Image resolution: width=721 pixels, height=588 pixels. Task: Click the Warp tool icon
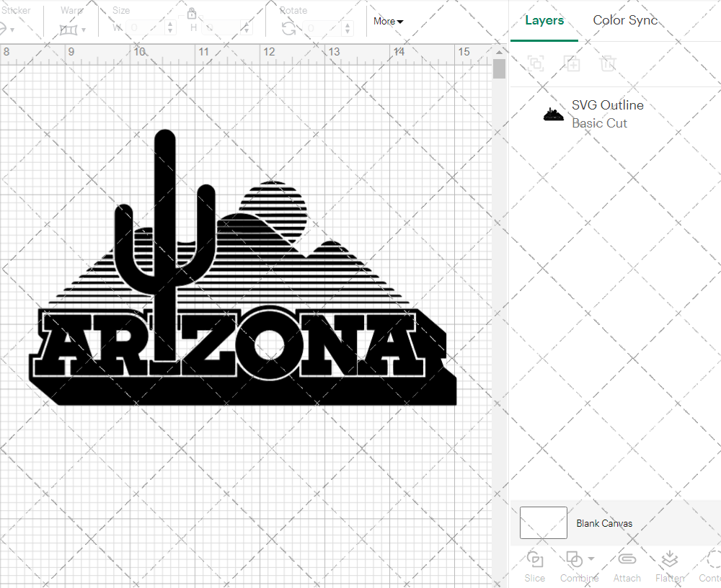click(68, 30)
